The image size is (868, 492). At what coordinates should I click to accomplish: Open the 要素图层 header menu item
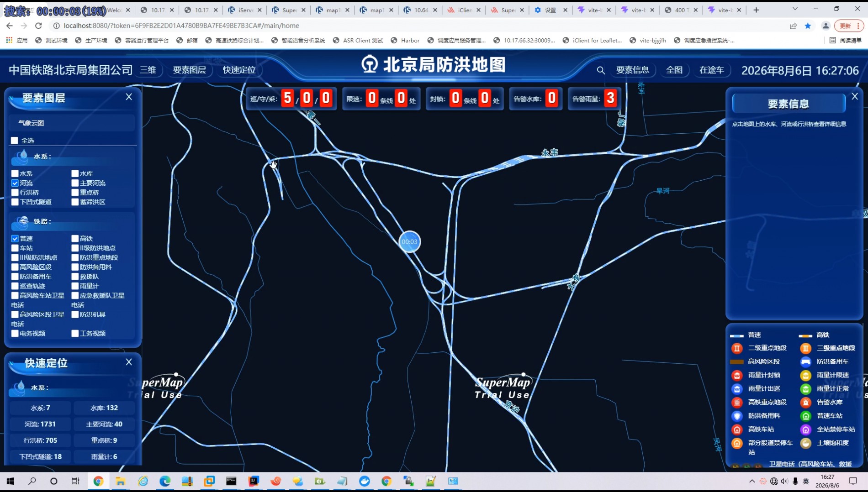[189, 70]
